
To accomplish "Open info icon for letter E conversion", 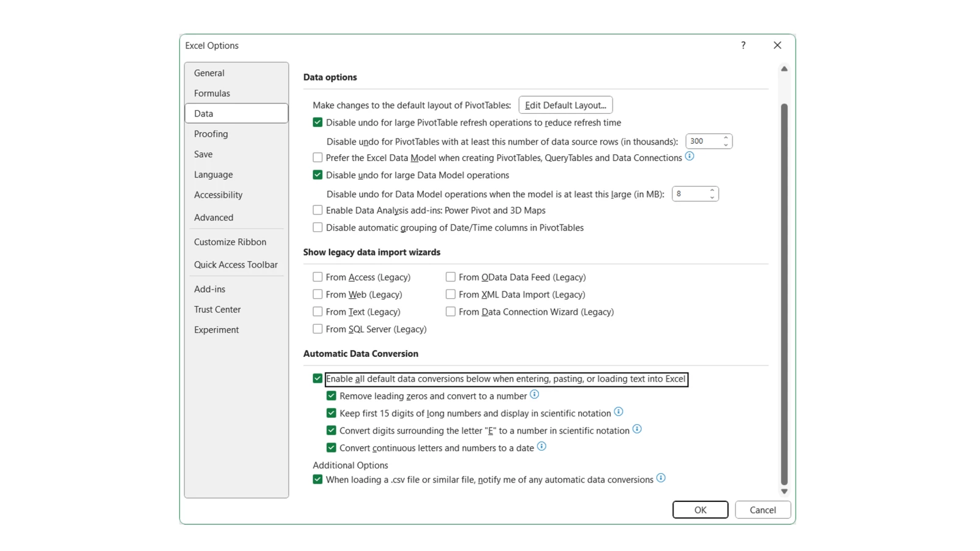I will tap(637, 429).
